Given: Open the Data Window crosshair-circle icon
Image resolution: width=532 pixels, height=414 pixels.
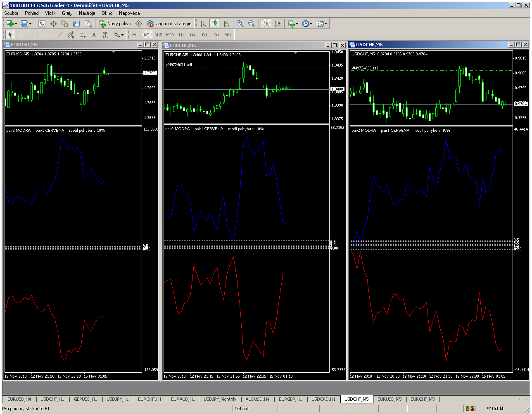Looking at the screenshot, I should point(53,24).
